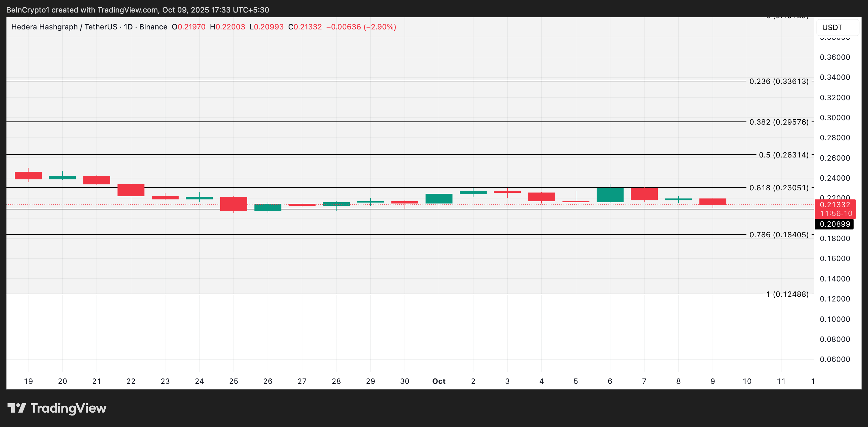Click the USDT currency label
This screenshot has height=427, width=868.
833,27
